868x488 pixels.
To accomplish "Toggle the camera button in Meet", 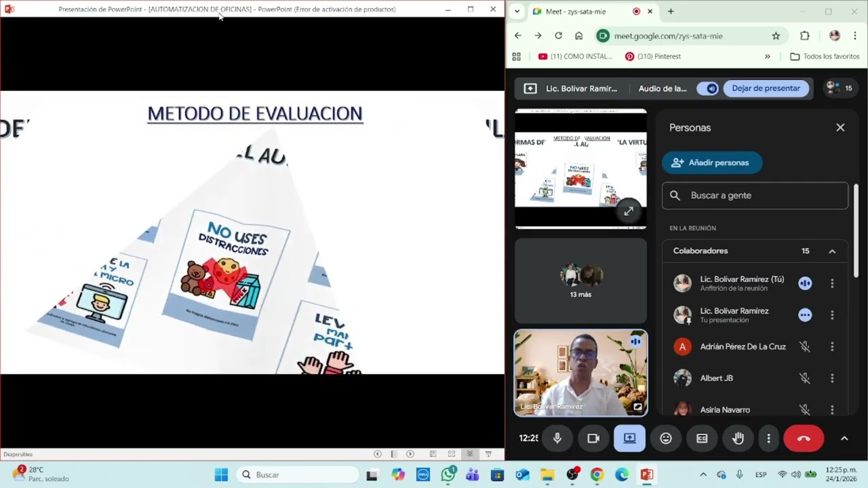I will pos(593,439).
